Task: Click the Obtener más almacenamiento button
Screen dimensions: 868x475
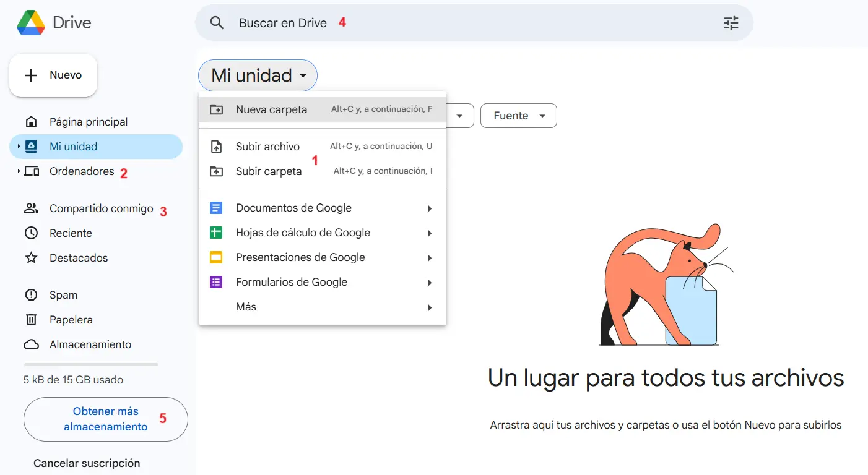Action: (105, 419)
